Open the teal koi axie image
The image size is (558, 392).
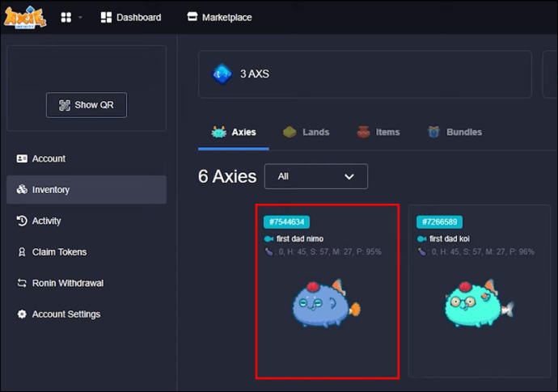pyautogui.click(x=479, y=303)
